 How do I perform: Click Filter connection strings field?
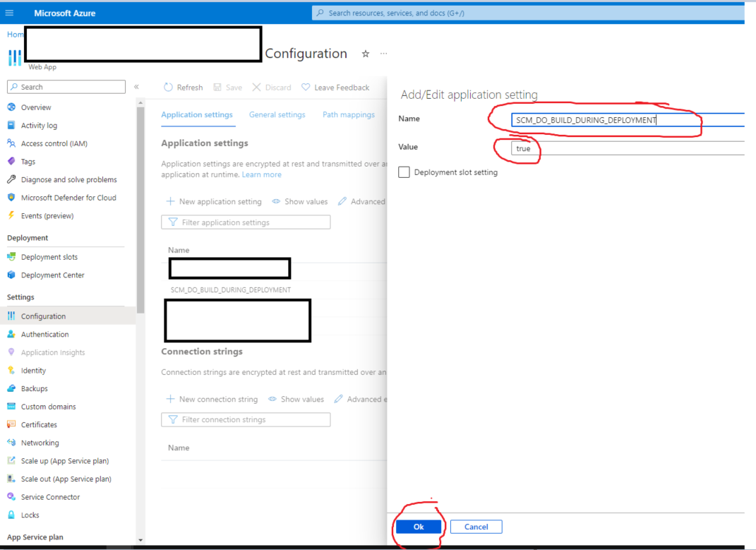(x=246, y=419)
